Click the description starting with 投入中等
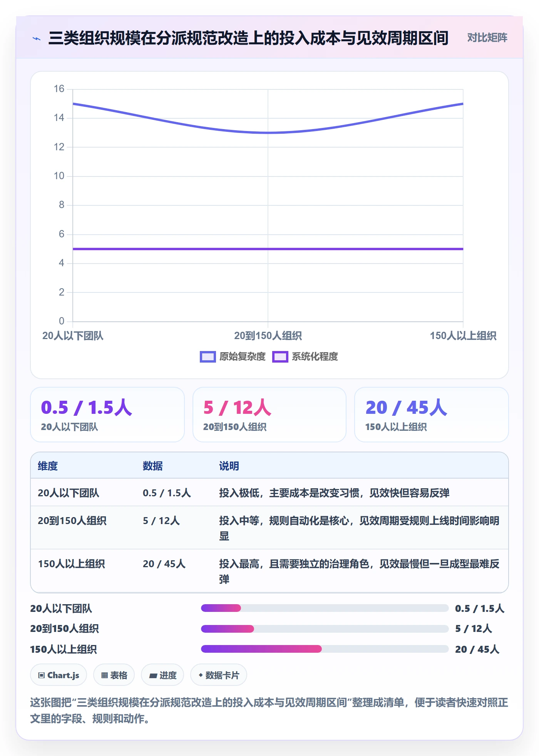Screen dimensions: 539x756 pyautogui.click(x=359, y=528)
